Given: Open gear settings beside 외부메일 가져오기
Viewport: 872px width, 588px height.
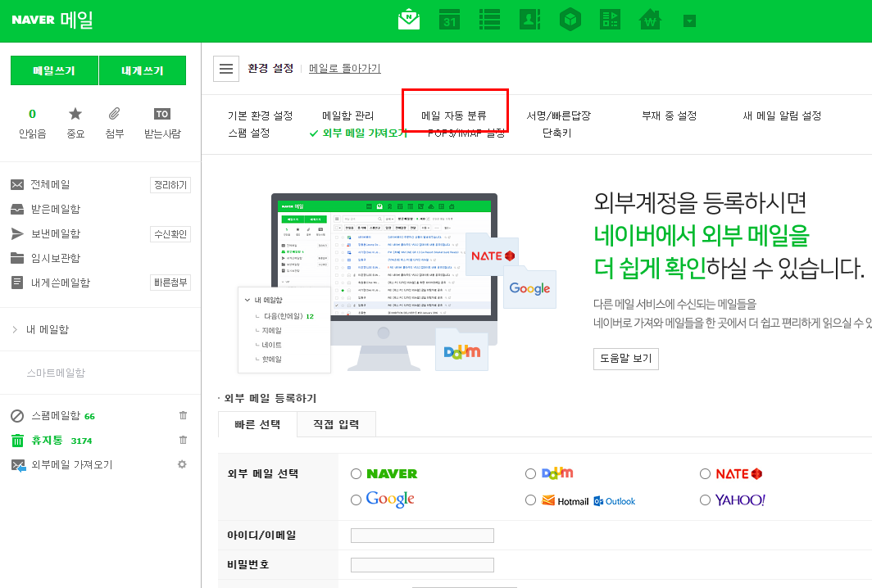Looking at the screenshot, I should pyautogui.click(x=182, y=464).
